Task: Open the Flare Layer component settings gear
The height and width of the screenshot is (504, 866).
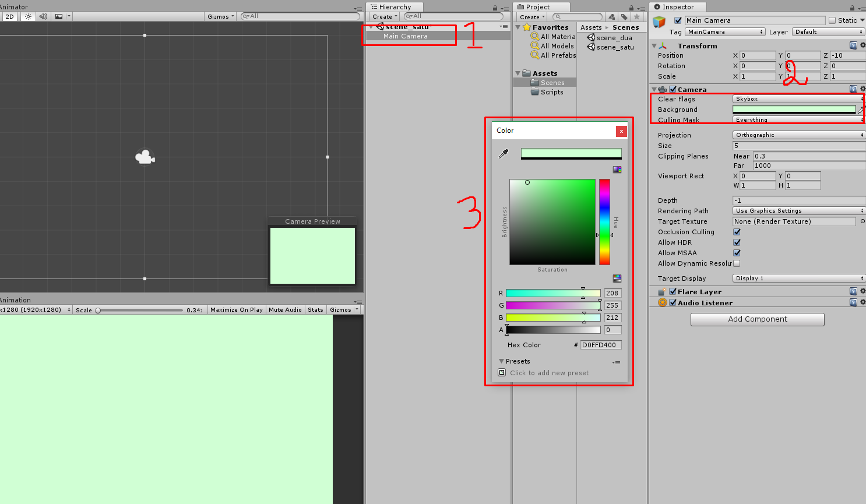Action: (x=862, y=291)
